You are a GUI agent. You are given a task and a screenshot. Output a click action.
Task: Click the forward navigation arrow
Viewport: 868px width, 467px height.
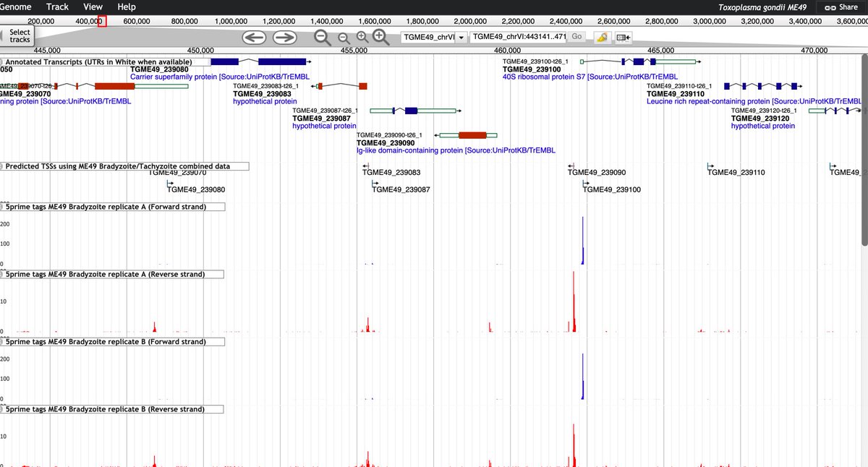point(284,38)
